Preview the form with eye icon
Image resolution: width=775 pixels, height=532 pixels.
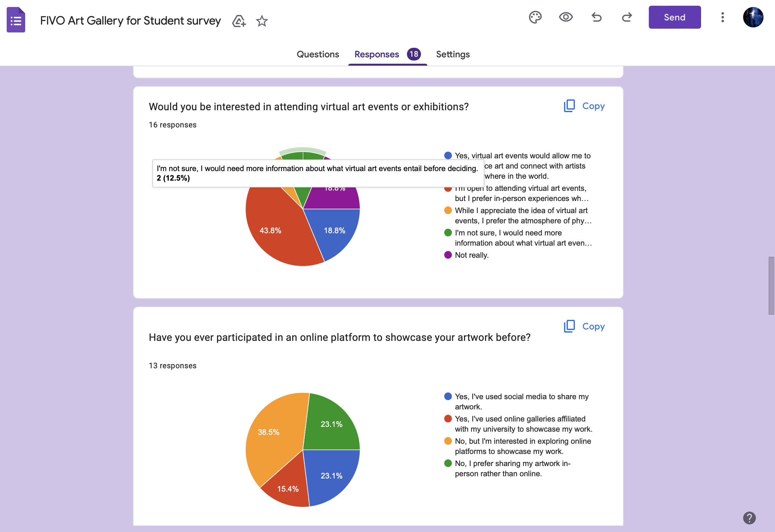click(x=566, y=17)
